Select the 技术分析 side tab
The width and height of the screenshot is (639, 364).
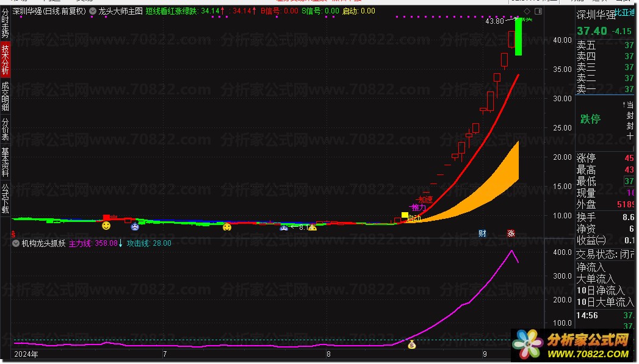tap(5, 60)
